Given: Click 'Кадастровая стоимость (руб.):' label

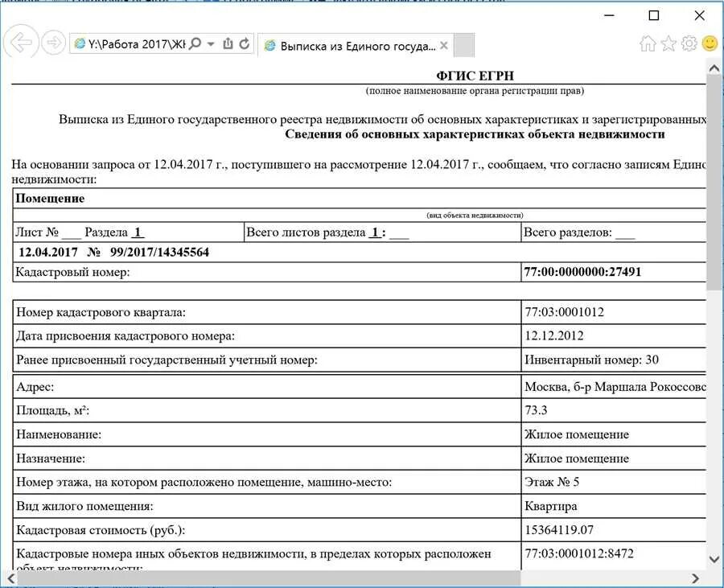Looking at the screenshot, I should [x=101, y=530].
